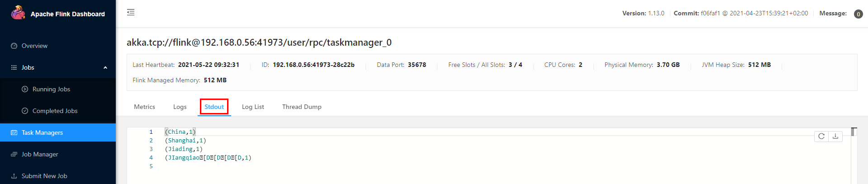Click the Running Jobs play-circle icon
Image resolution: width=868 pixels, height=184 pixels.
25,89
